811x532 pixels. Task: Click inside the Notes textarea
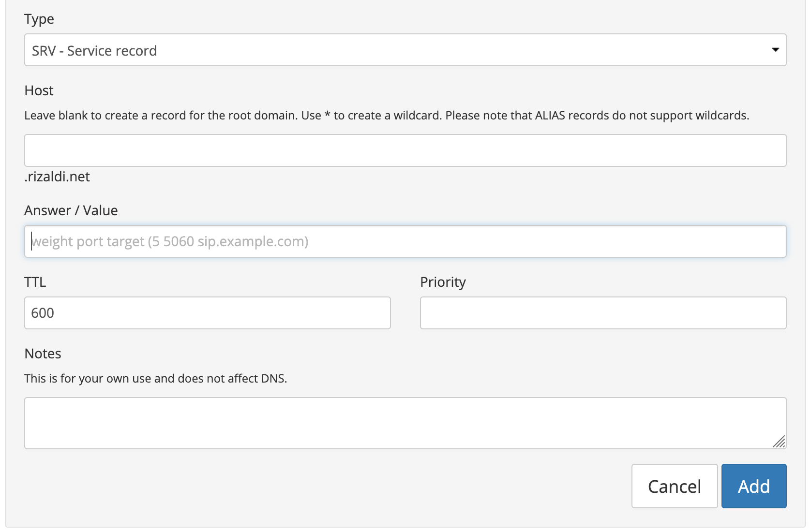[405, 423]
